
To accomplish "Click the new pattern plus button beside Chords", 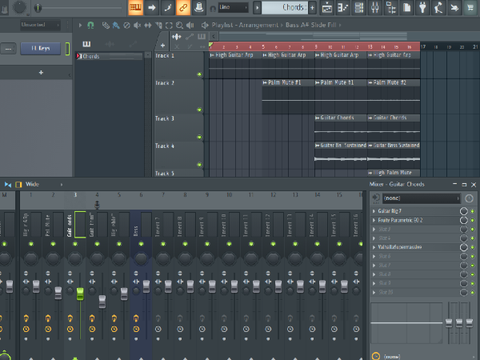I will (x=312, y=7).
